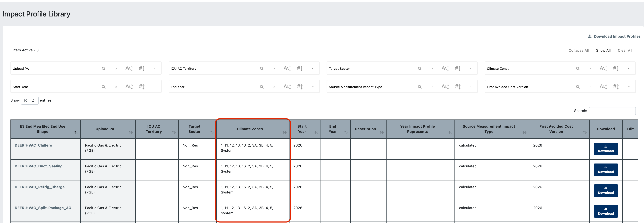
Task: Sort table by Climate Zones column header
Action: click(253, 129)
